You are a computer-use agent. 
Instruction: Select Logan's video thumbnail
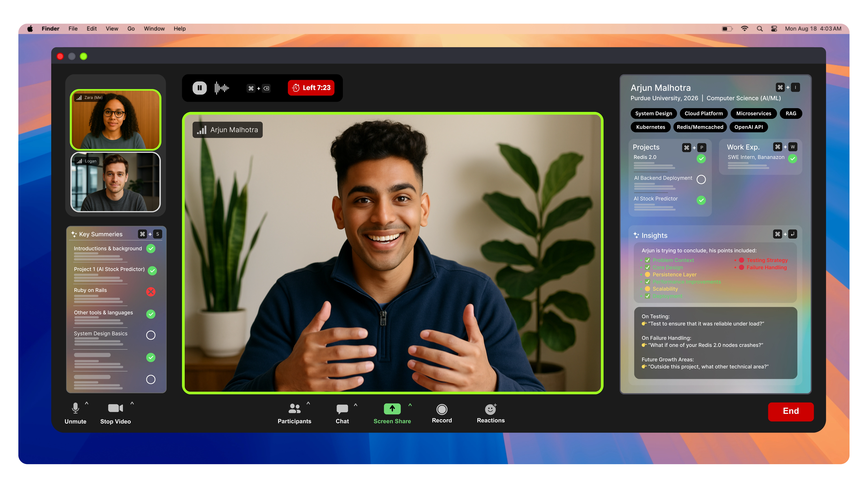[115, 182]
